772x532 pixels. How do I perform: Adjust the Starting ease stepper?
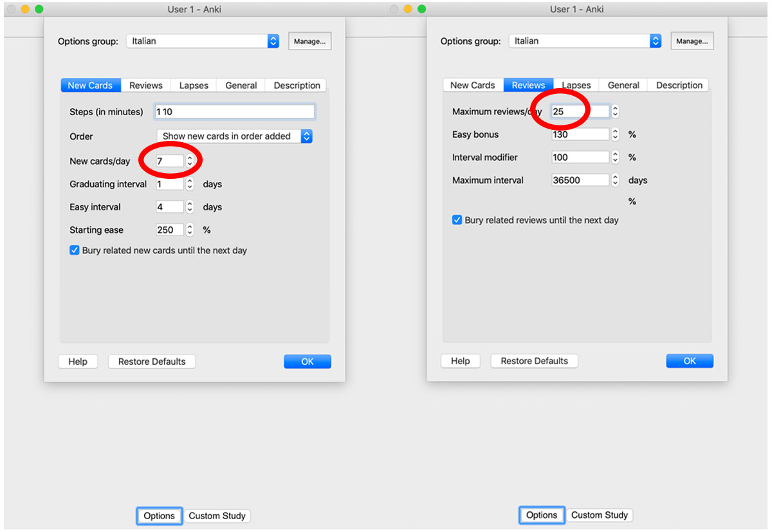(x=190, y=230)
